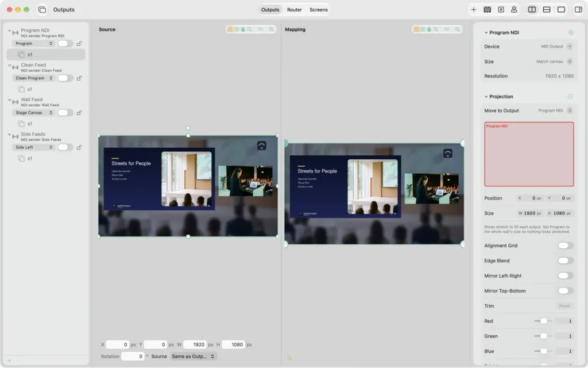The width and height of the screenshot is (588, 368).
Task: Select slice s1 under Clean Feed
Action: [x=46, y=89]
